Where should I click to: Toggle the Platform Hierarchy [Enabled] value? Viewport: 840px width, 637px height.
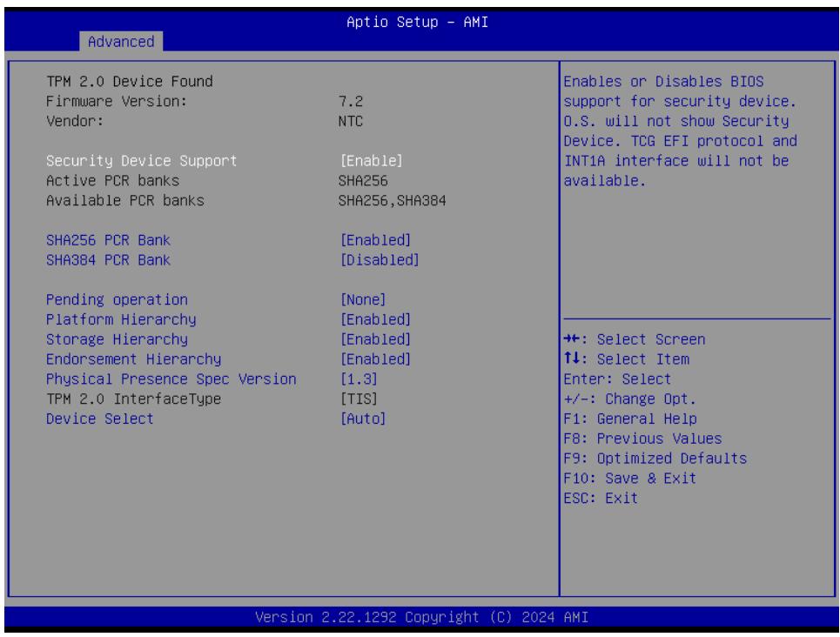[375, 319]
